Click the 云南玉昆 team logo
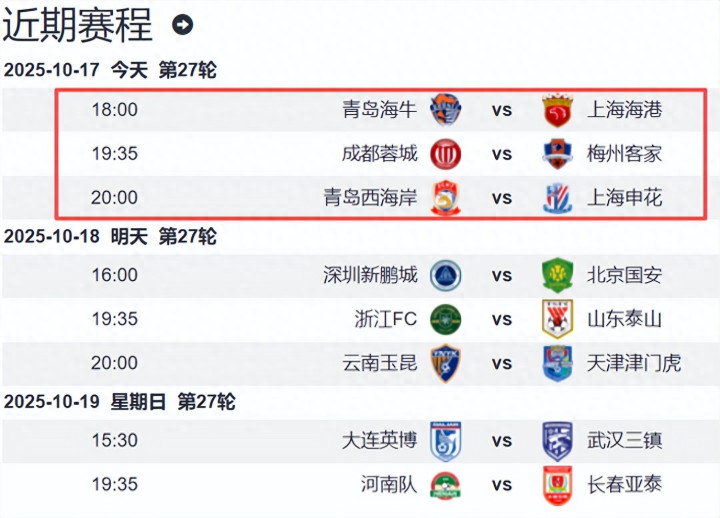720x518 pixels. click(445, 363)
